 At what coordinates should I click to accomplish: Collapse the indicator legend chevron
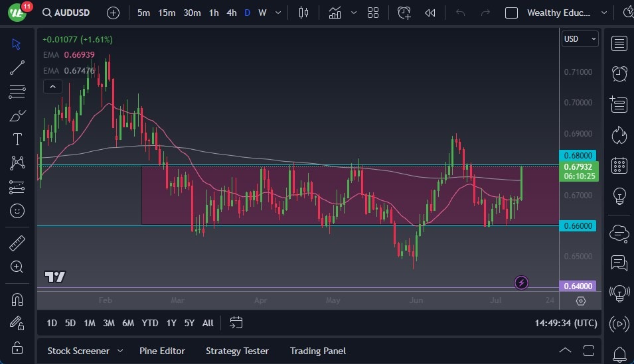52,86
